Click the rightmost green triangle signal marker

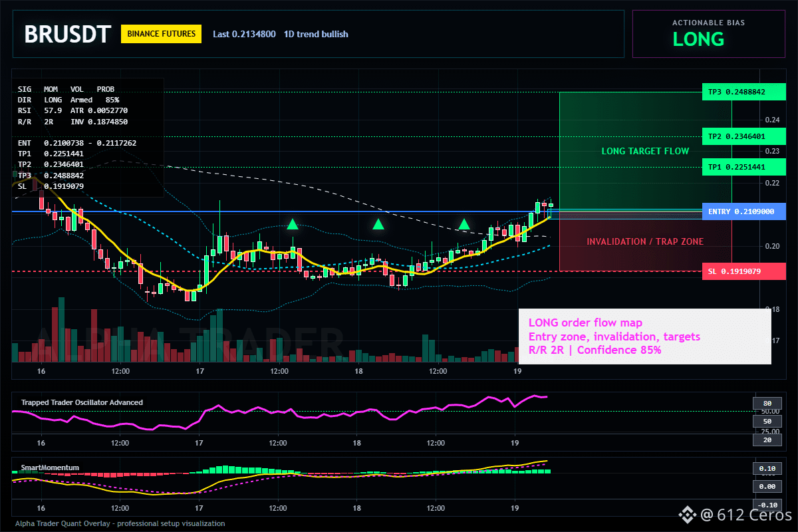pos(464,224)
